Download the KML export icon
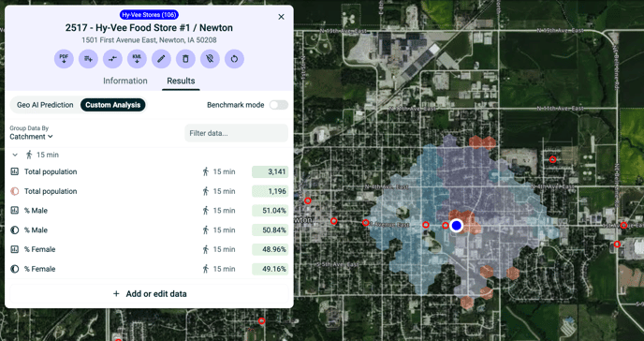644x341 pixels. click(137, 59)
